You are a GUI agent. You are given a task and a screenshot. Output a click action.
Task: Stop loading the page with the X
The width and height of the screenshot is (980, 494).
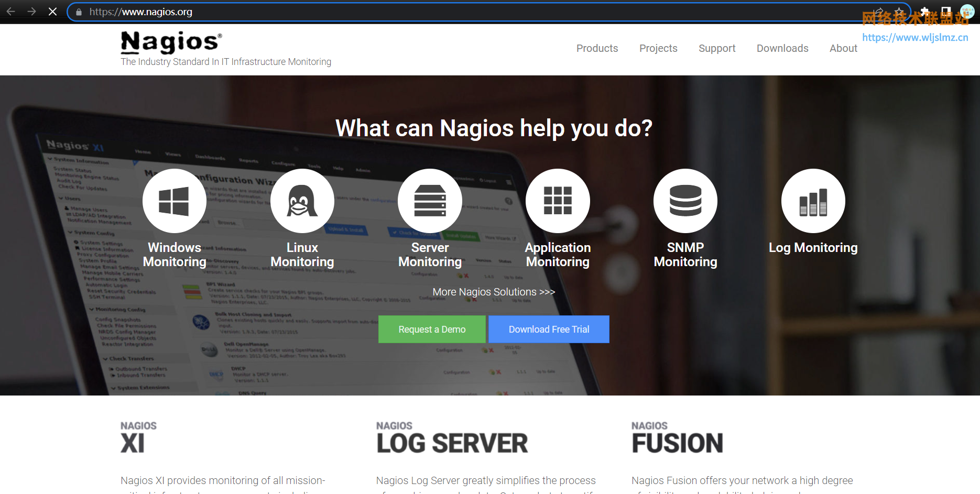point(52,12)
